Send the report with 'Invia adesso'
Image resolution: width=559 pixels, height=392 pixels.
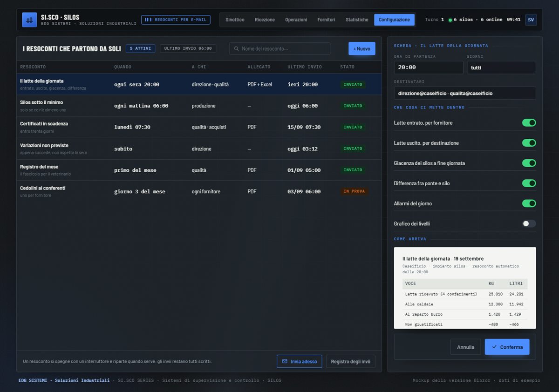299,361
